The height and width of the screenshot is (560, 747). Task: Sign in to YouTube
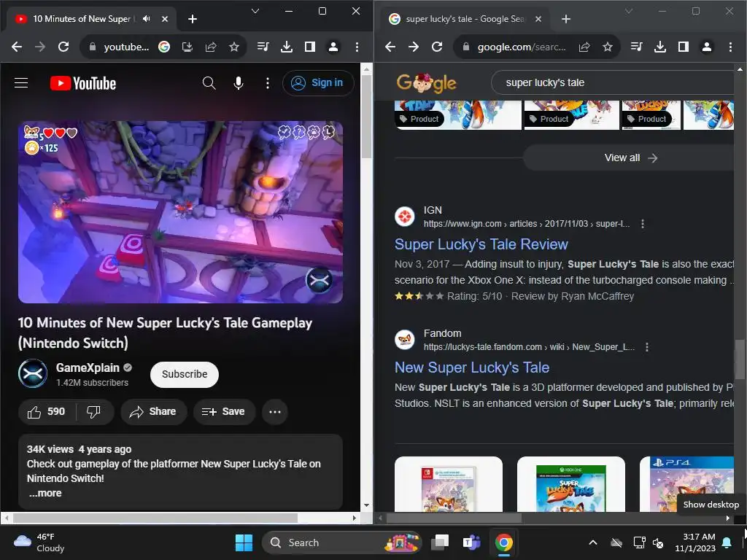[318, 83]
